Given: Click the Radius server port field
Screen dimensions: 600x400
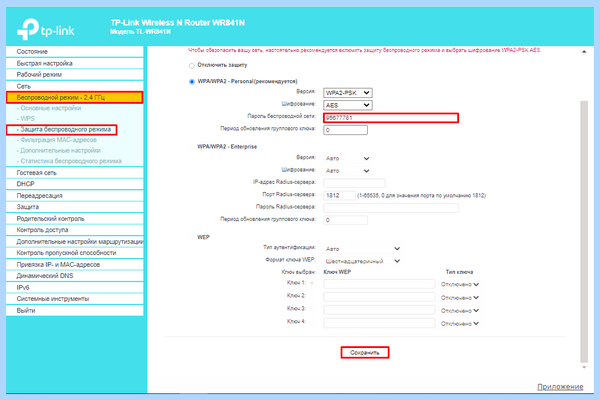Looking at the screenshot, I should [x=339, y=196].
